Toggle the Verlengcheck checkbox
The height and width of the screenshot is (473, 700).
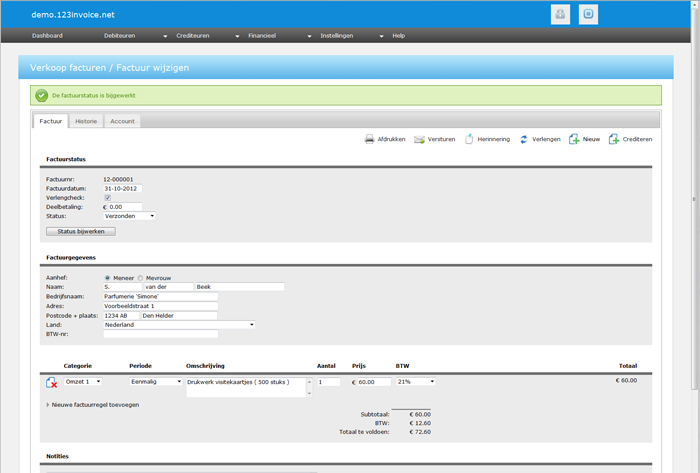(107, 197)
